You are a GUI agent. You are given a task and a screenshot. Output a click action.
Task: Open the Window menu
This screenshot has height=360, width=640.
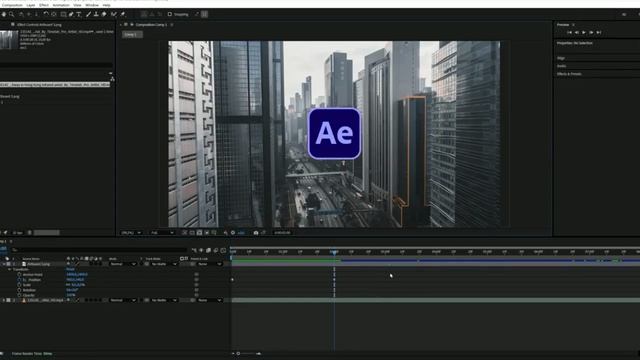92,5
